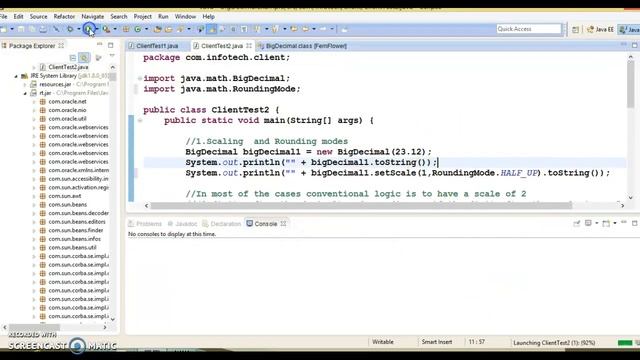The image size is (640, 360).
Task: Open the Window menu
Action: [x=185, y=17]
